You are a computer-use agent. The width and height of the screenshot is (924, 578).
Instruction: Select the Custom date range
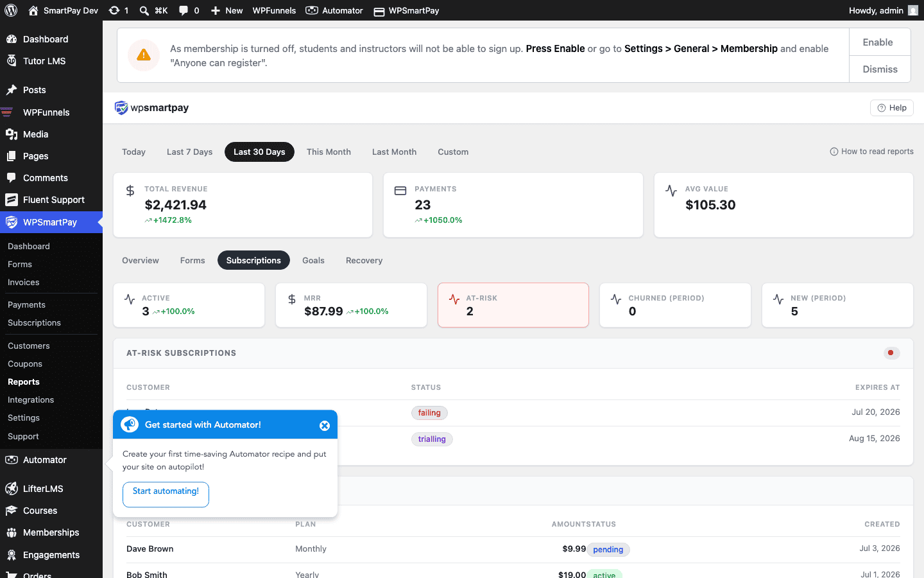point(453,152)
